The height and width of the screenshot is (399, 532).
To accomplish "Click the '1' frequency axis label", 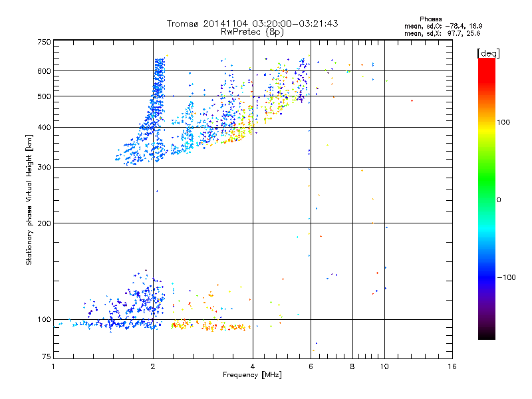I will pyautogui.click(x=53, y=366).
